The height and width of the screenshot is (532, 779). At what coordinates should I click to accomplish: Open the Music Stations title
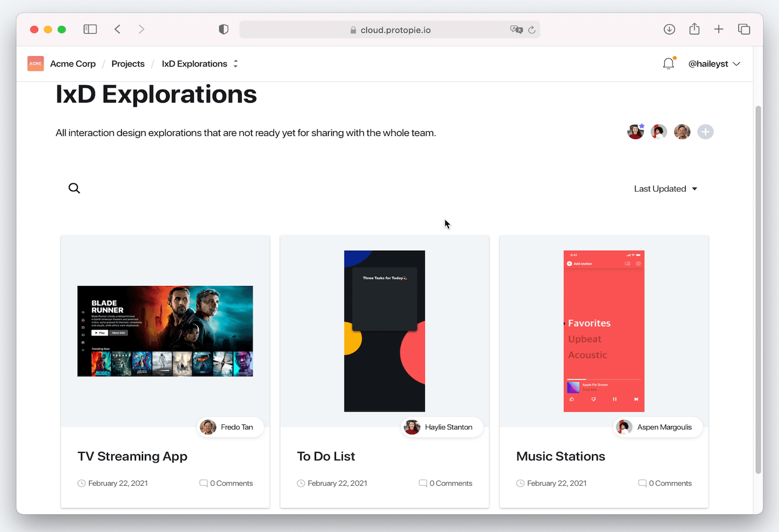tap(561, 456)
